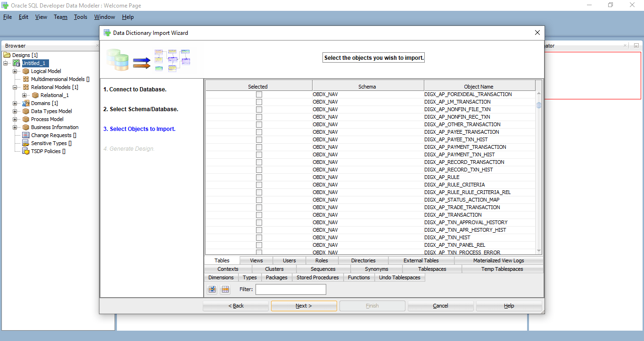This screenshot has height=341, width=644.
Task: Collapse the Relational Models tree node
Action: (15, 87)
